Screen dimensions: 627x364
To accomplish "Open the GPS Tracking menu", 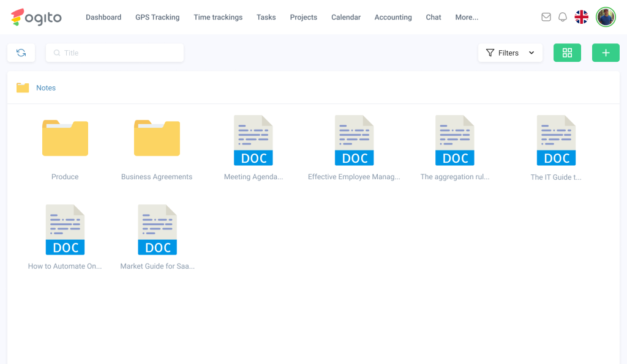I will click(157, 17).
